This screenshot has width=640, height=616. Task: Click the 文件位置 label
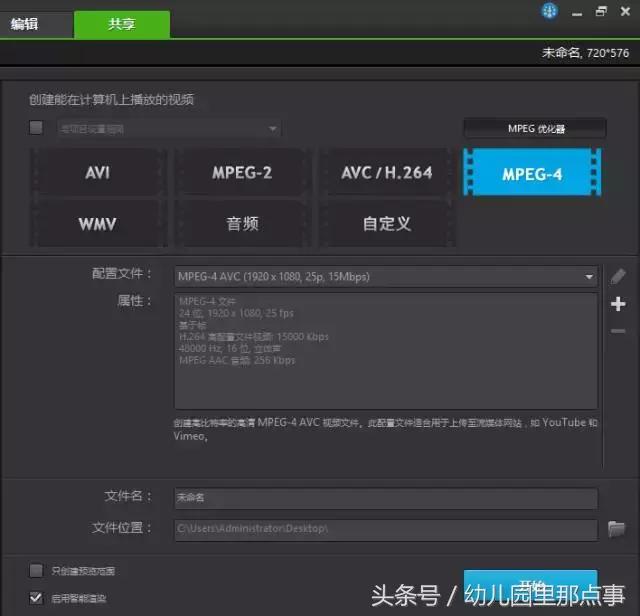(x=122, y=527)
